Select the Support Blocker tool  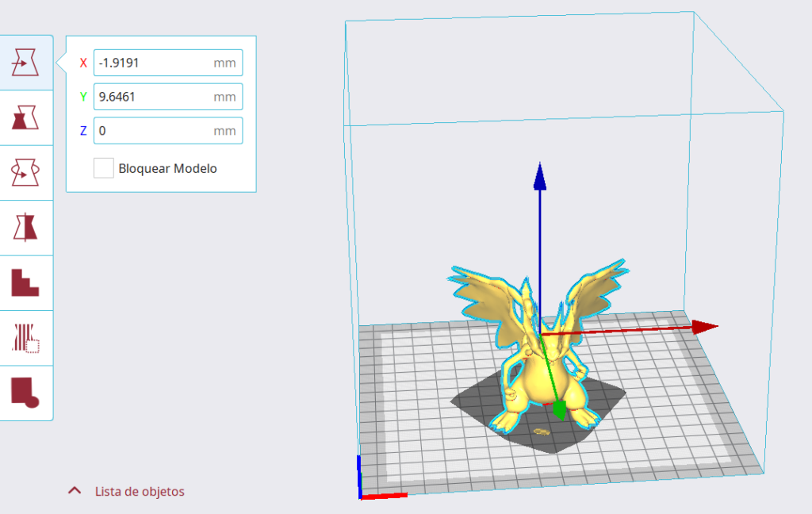tap(25, 338)
